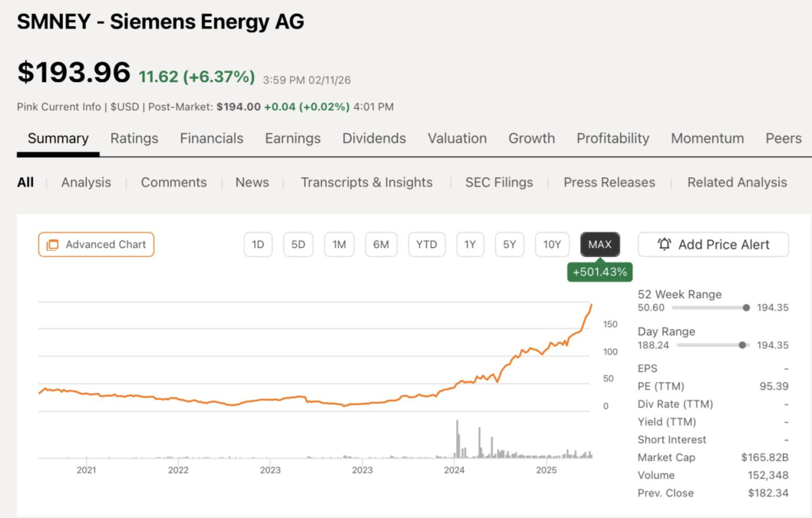Click the +501.43% performance badge
Viewport: 812px width, 518px height.
[600, 272]
